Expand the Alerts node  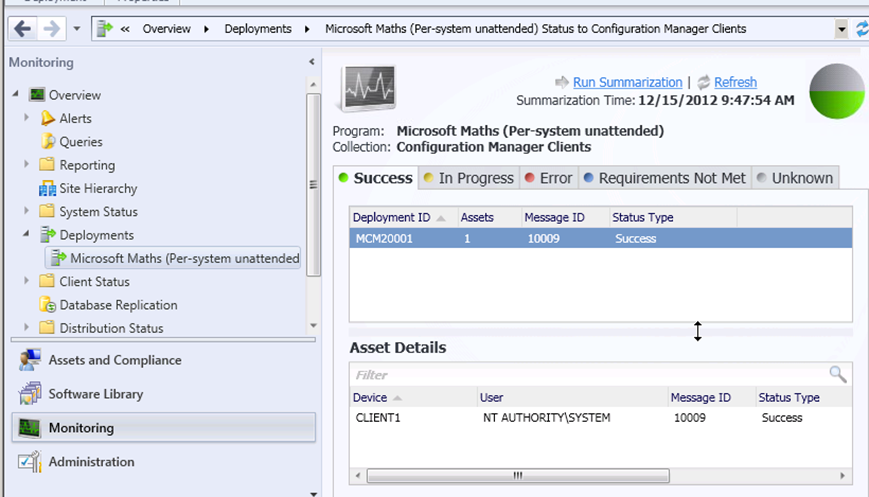coord(26,117)
